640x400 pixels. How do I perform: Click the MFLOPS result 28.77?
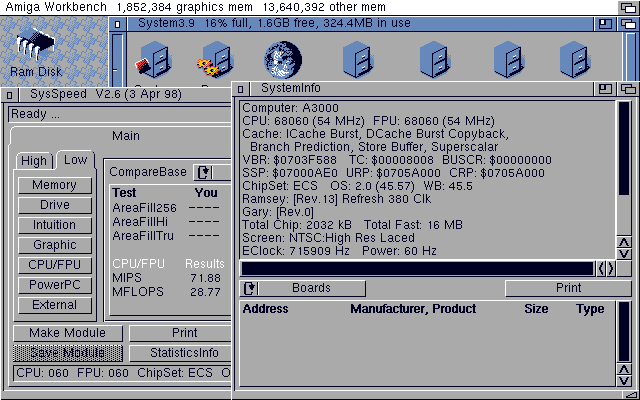click(x=205, y=292)
